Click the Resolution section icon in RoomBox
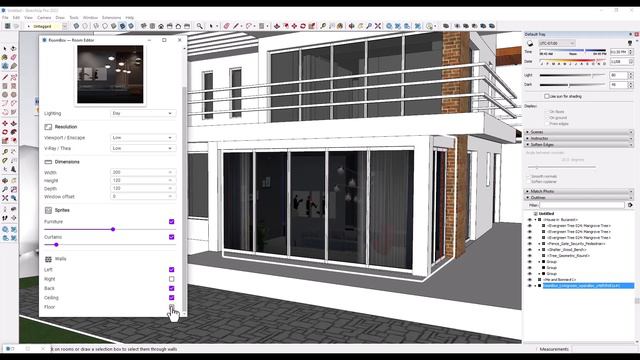 [48, 127]
